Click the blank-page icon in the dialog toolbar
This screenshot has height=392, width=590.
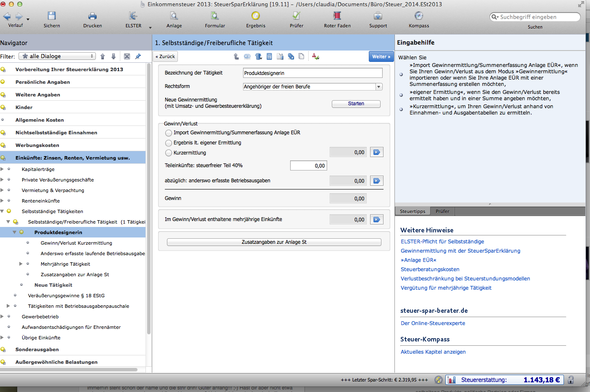click(301, 56)
